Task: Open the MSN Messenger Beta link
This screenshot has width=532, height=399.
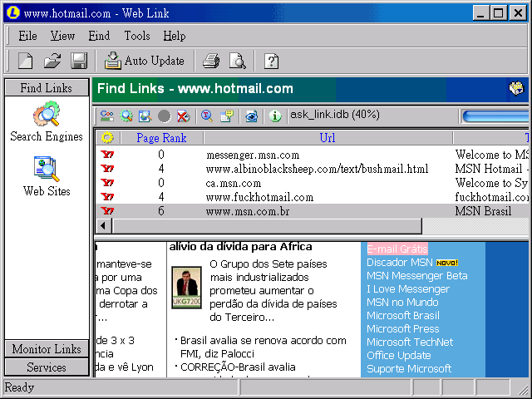Action: tap(417, 275)
